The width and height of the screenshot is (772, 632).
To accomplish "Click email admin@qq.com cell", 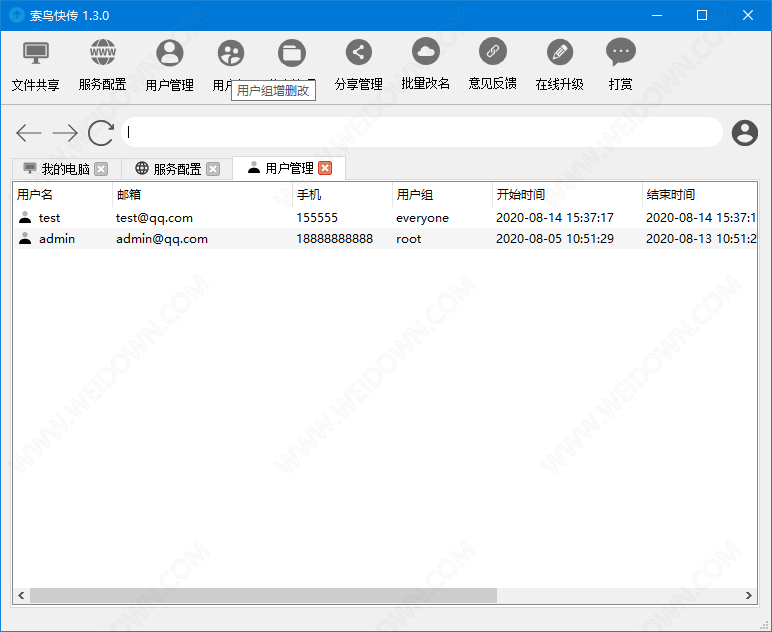I will 161,239.
